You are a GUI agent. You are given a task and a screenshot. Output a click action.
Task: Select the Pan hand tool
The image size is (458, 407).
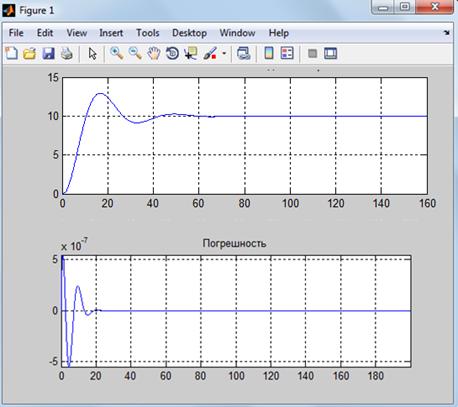pos(154,53)
